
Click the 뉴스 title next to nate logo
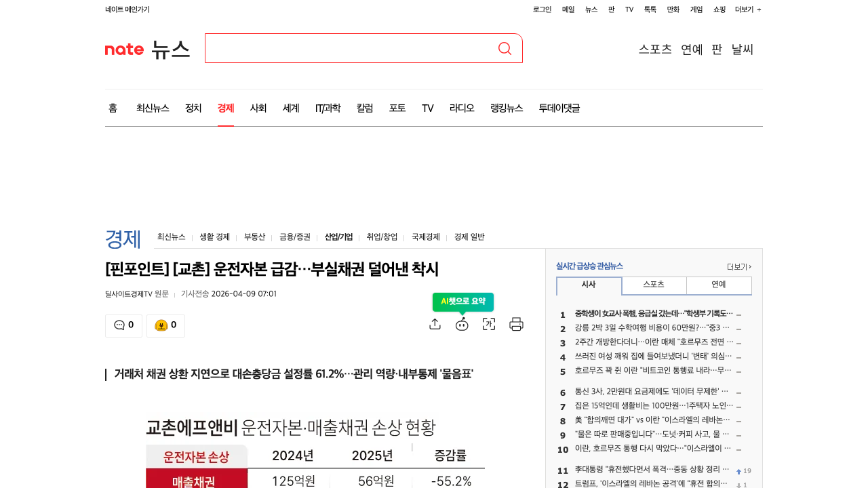tap(170, 49)
